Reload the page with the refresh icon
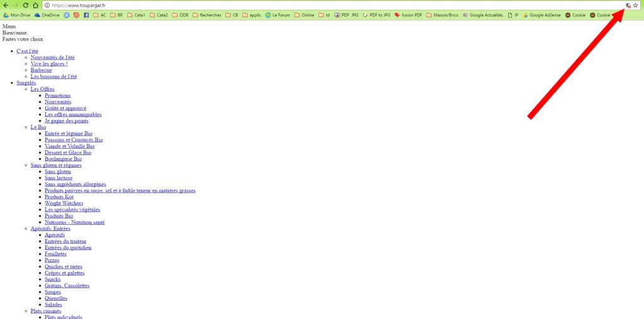Image resolution: width=644 pixels, height=319 pixels. point(26,5)
